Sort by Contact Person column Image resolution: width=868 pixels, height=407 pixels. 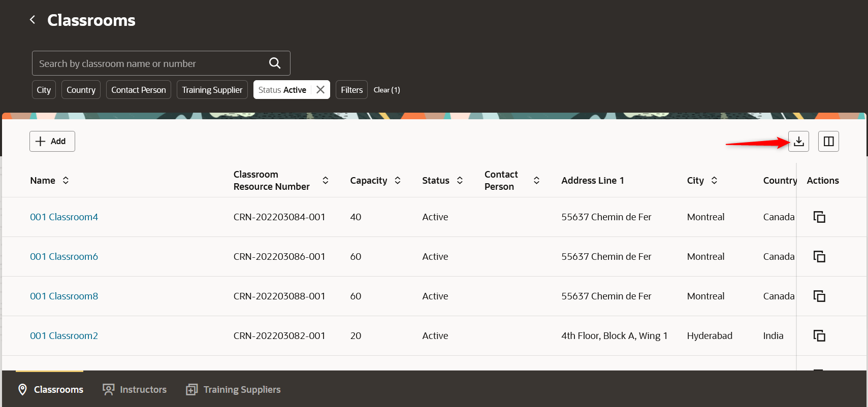(x=536, y=180)
